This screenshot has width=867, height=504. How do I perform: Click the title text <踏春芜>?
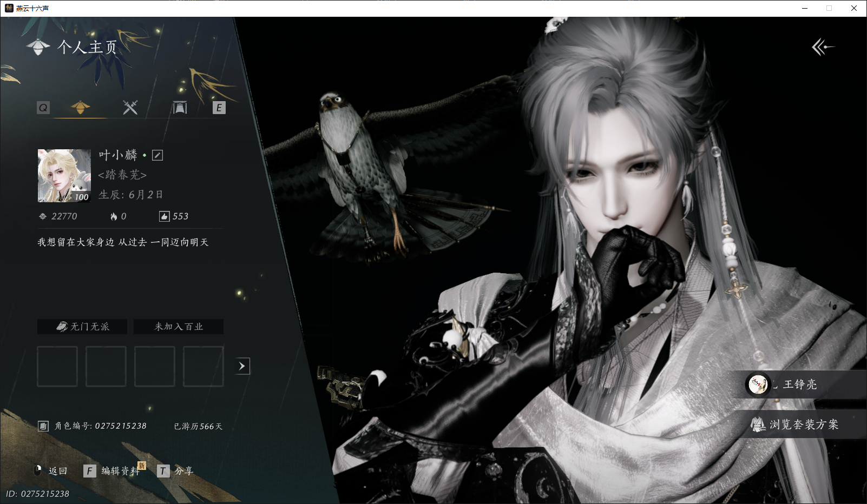122,175
